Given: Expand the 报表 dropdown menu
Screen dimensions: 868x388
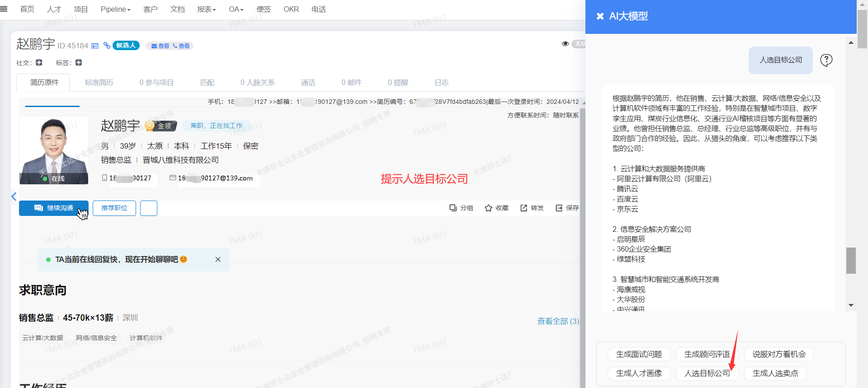Looking at the screenshot, I should tap(206, 9).
